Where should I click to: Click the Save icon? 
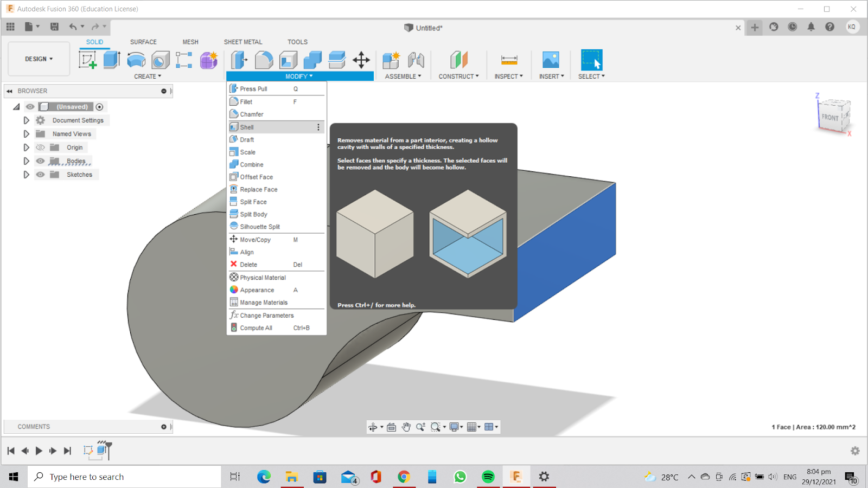pyautogui.click(x=54, y=27)
